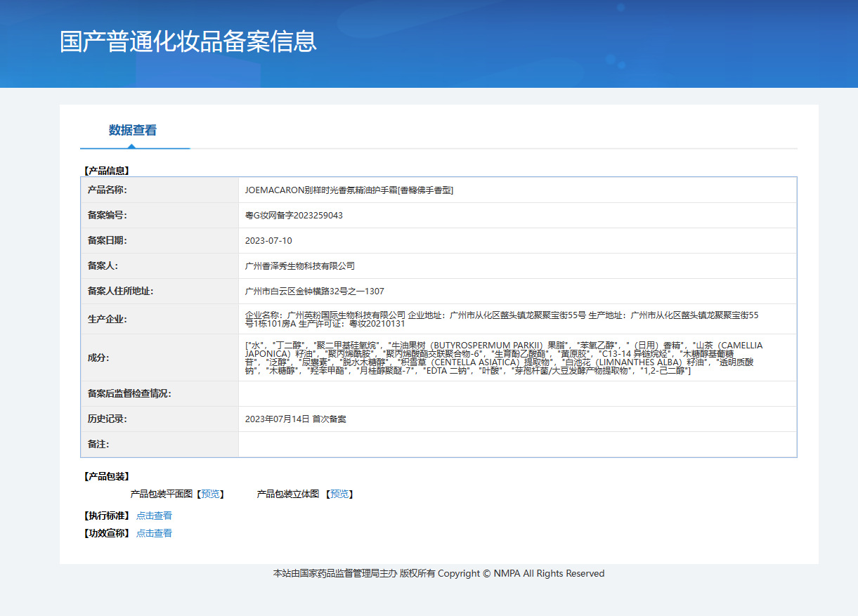
Task: Click the filing number 粤G妆网备字2023259043
Action: tap(294, 216)
